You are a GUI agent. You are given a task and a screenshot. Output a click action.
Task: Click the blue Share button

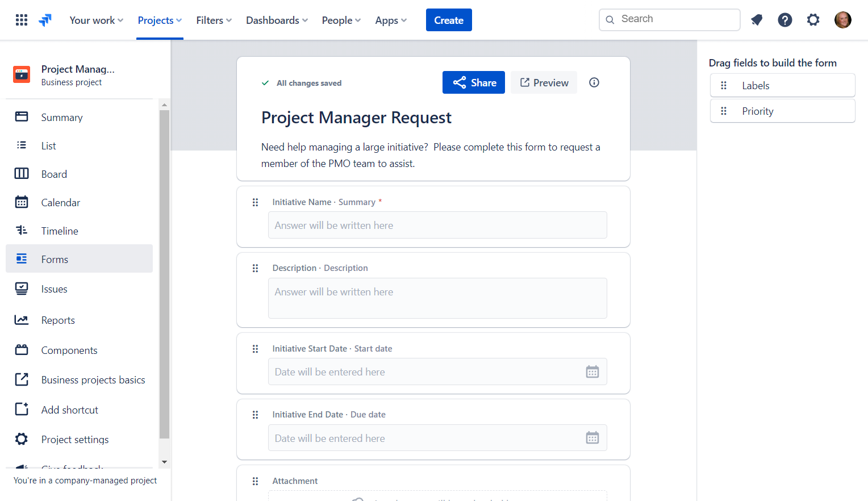coord(473,83)
